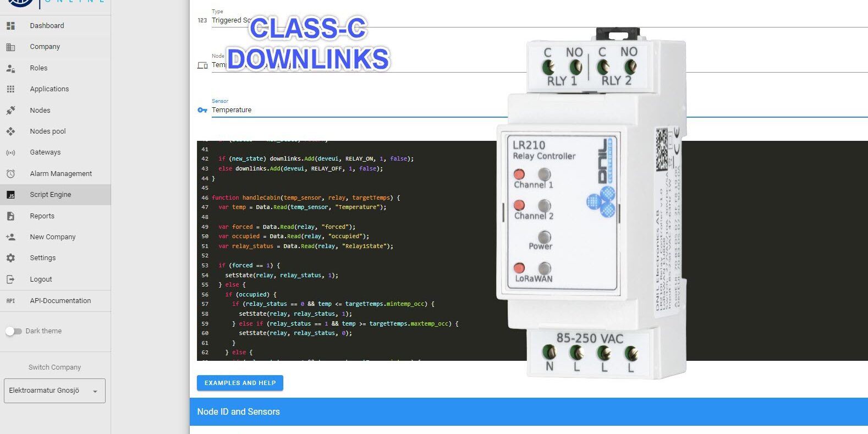Image resolution: width=868 pixels, height=434 pixels.
Task: Click the Gateways signal icon
Action: pos(10,152)
